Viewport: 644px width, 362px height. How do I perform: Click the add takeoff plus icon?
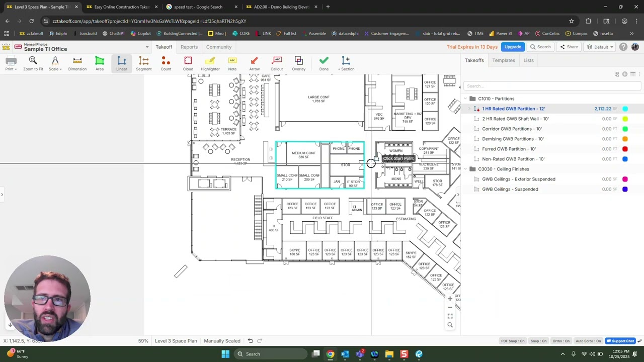pyautogui.click(x=625, y=74)
